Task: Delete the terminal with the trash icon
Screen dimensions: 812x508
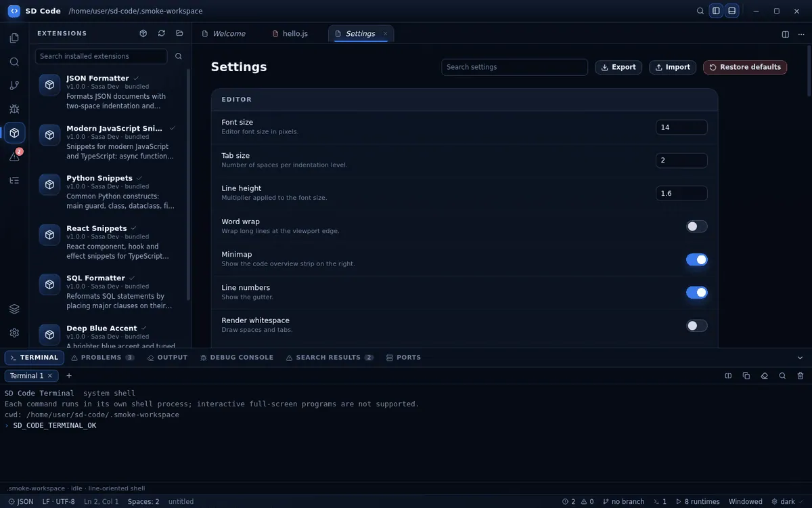Action: pos(800,376)
